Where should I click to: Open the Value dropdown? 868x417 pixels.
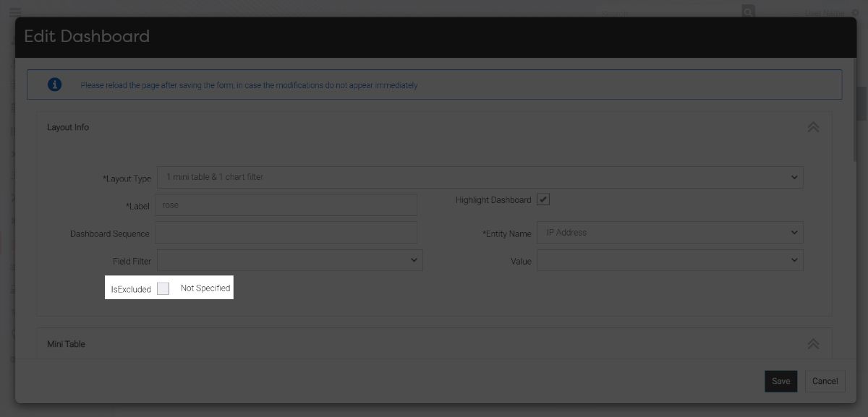point(670,259)
